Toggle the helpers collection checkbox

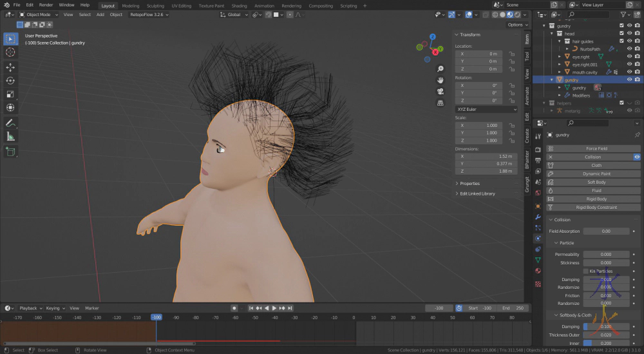621,103
